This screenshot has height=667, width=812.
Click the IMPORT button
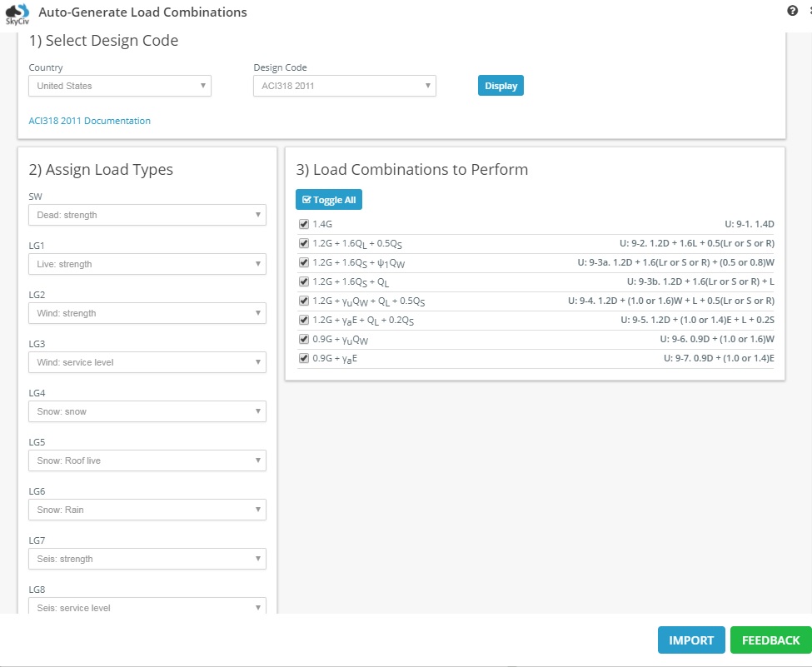pos(691,640)
